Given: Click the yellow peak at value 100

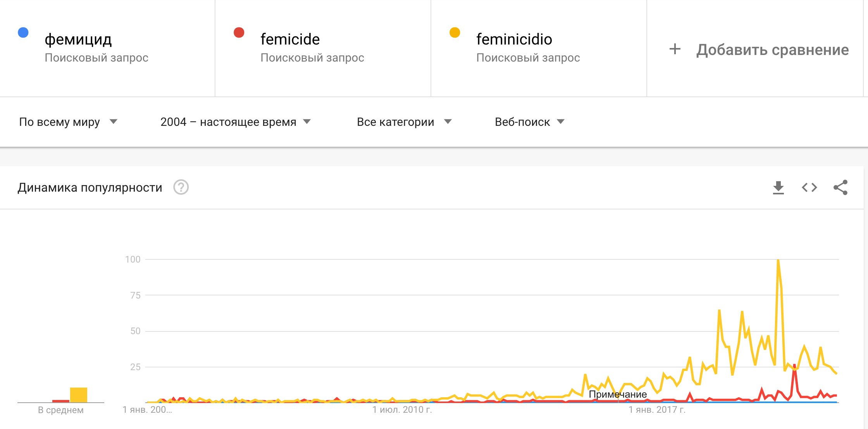Looking at the screenshot, I should (x=778, y=260).
